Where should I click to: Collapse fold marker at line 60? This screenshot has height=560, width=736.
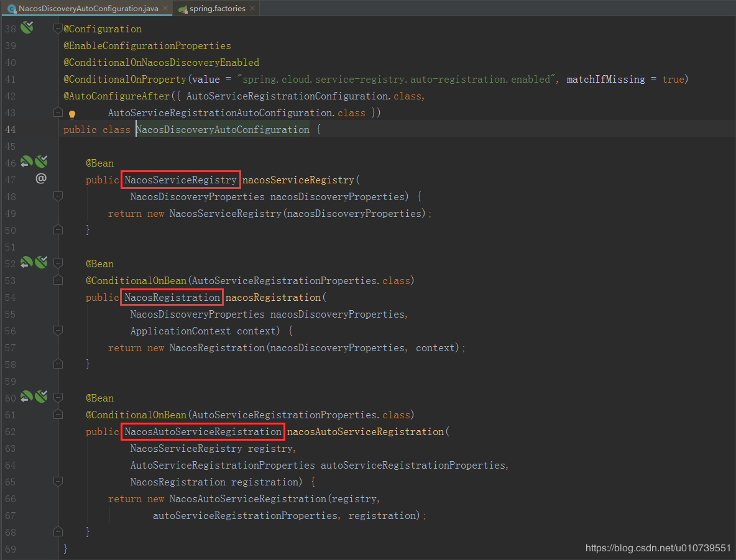58,398
